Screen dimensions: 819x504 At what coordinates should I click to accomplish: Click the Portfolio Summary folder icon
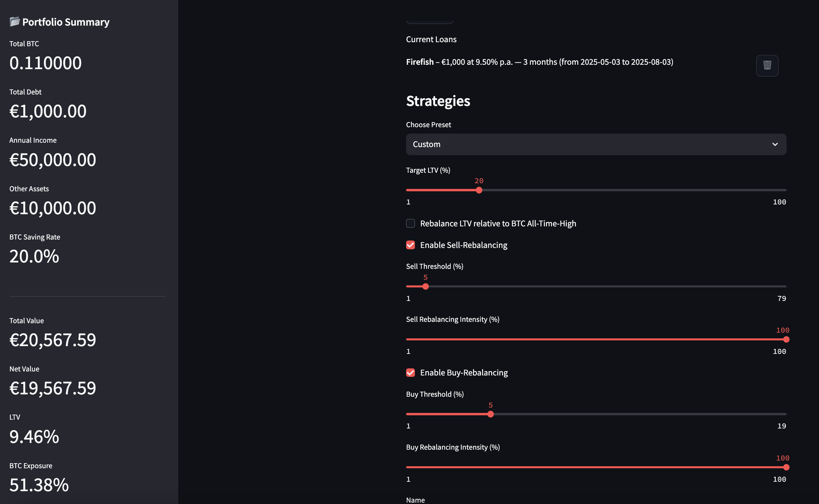click(x=15, y=22)
